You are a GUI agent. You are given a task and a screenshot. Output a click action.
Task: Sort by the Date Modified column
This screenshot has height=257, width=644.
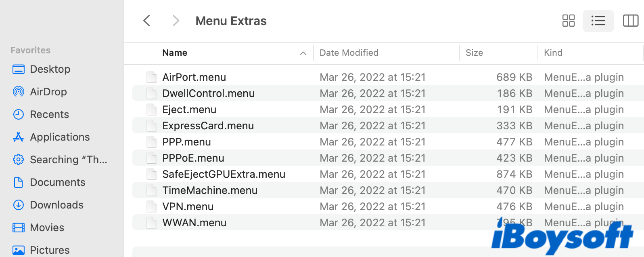tap(349, 53)
